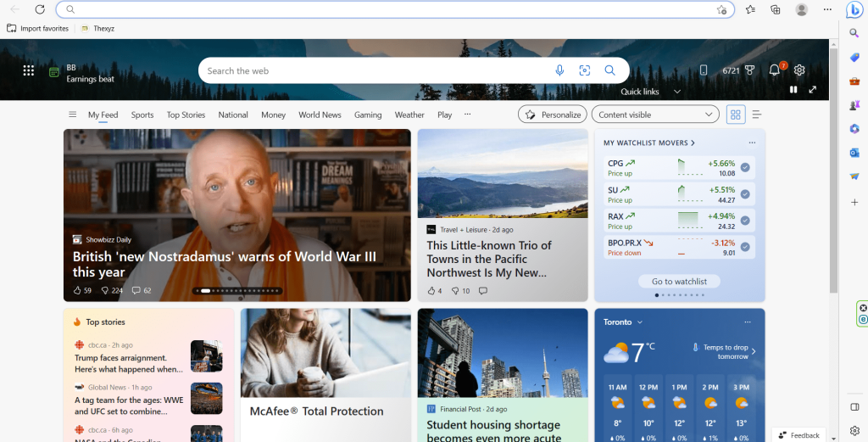868x442 pixels.
Task: Click the Search the web input
Action: 376,71
